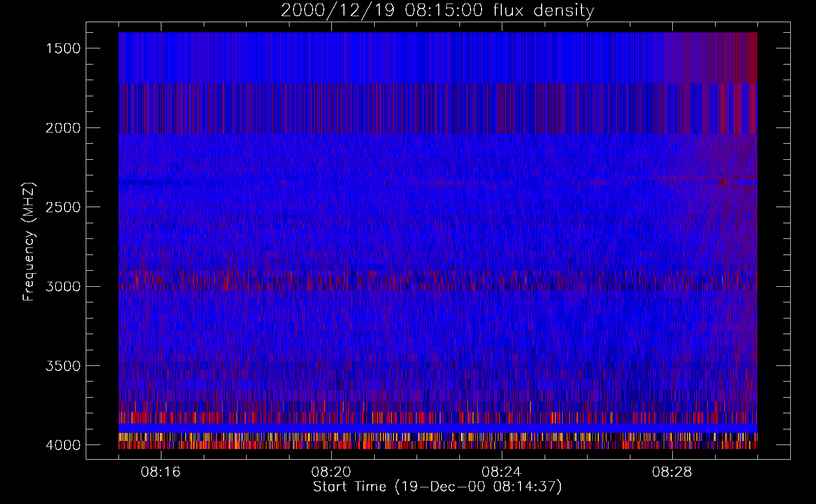The width and height of the screenshot is (816, 504).
Task: Select the 'Frequency (MHZ)' y-axis label
Action: [x=29, y=242]
